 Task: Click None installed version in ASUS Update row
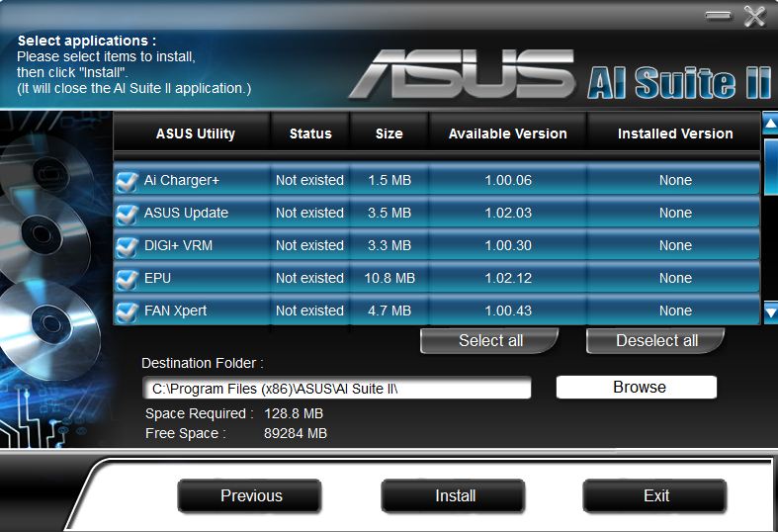click(675, 213)
